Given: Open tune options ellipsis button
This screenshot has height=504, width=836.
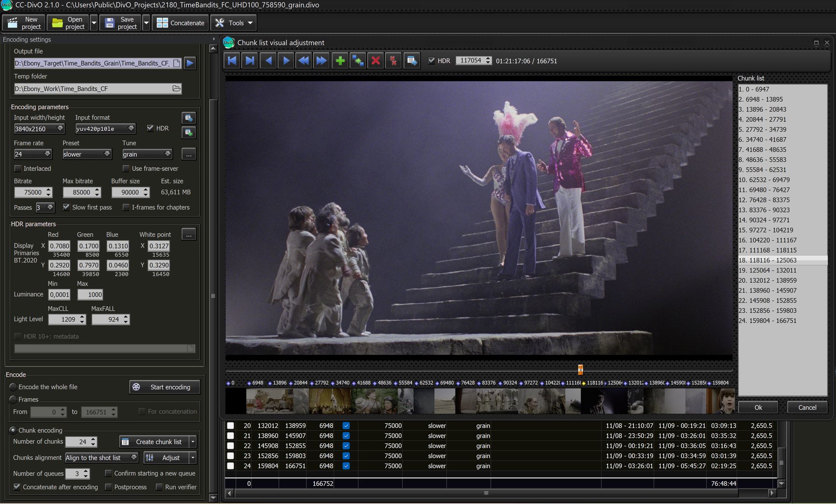Looking at the screenshot, I should point(189,154).
